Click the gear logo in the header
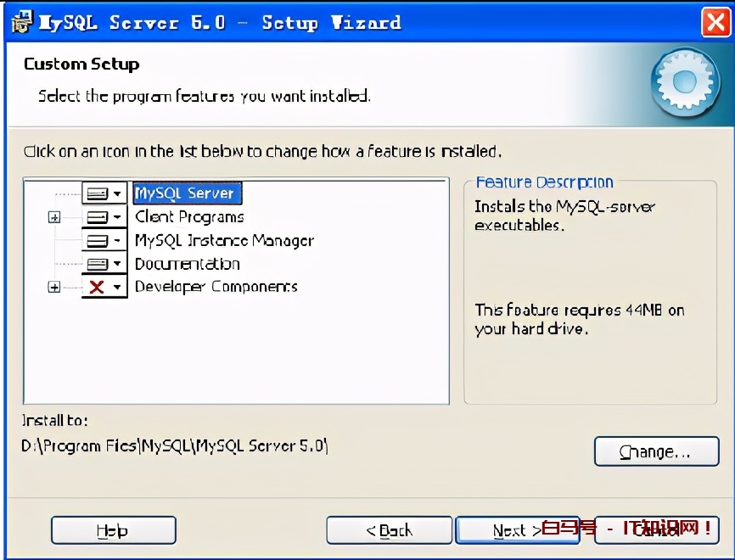 coord(685,82)
